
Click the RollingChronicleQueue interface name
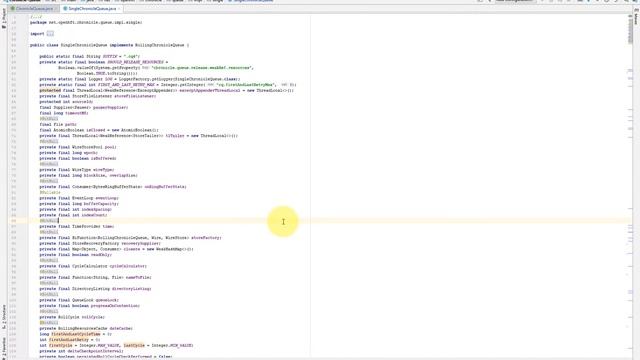point(160,45)
